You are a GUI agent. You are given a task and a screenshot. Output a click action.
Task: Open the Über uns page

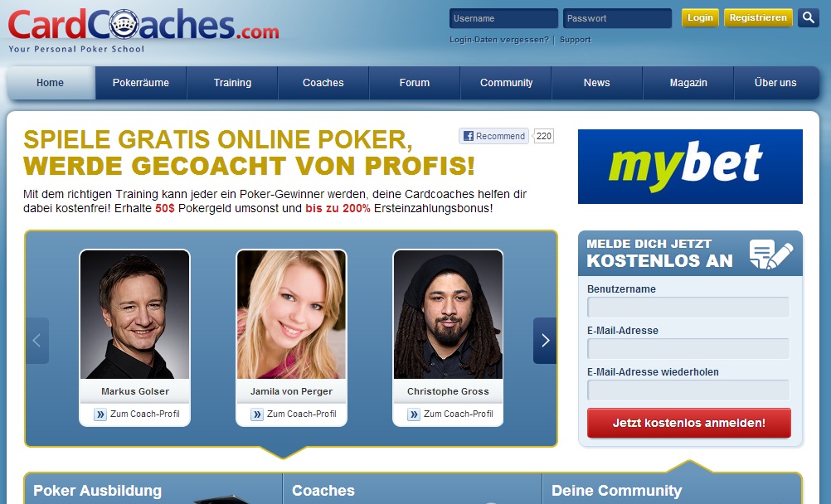pyautogui.click(x=776, y=83)
